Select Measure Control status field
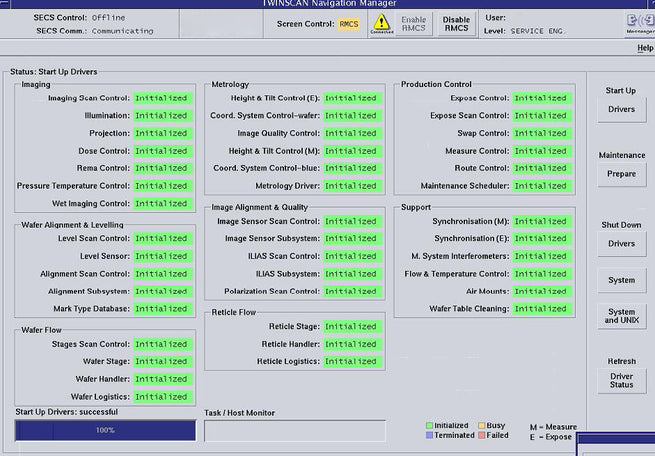The width and height of the screenshot is (655, 456). pos(542,151)
